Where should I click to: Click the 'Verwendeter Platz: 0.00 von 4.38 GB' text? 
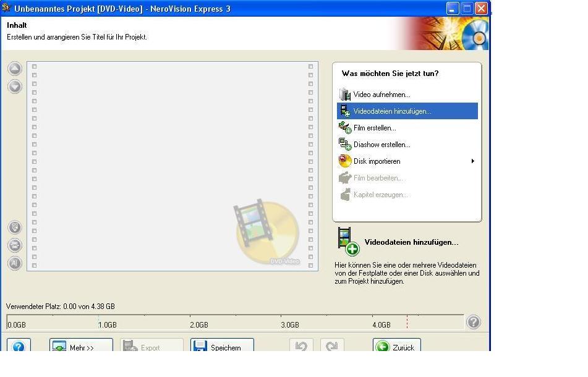[x=61, y=306]
